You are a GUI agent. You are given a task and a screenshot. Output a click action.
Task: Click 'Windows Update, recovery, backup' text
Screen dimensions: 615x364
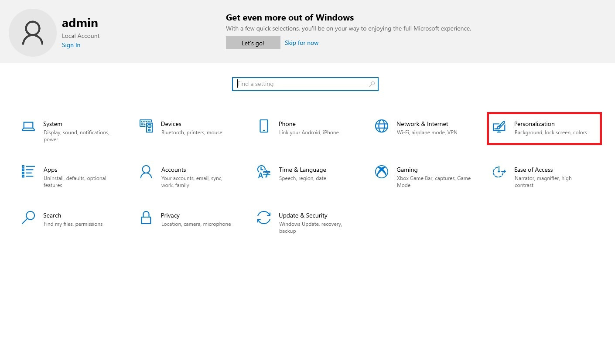coord(311,228)
